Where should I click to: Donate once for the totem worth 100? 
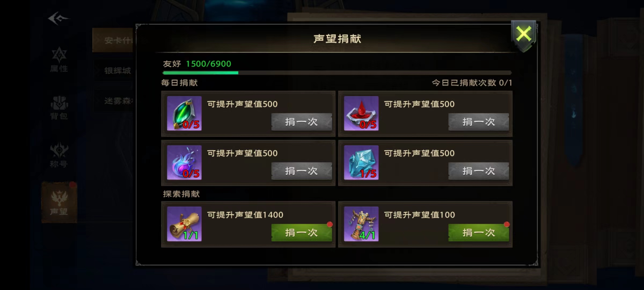tap(479, 233)
